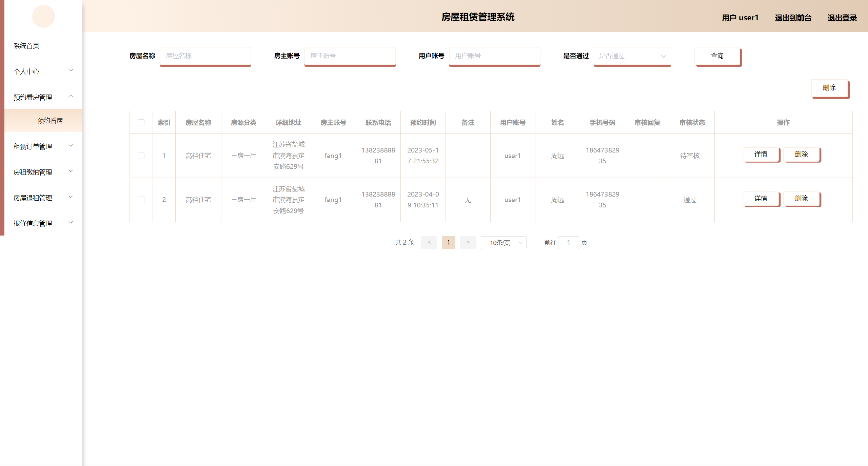Open 系统首页 in sidebar
This screenshot has height=466, width=868.
coord(26,46)
